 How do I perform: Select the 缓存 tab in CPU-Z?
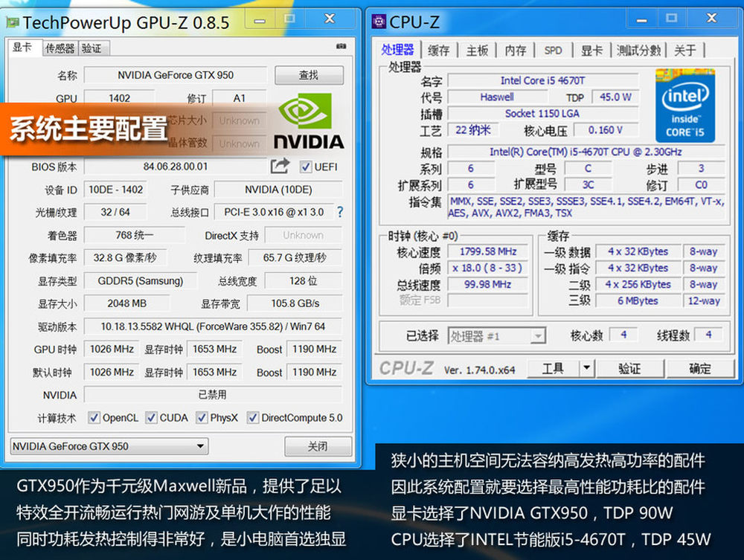(x=439, y=51)
